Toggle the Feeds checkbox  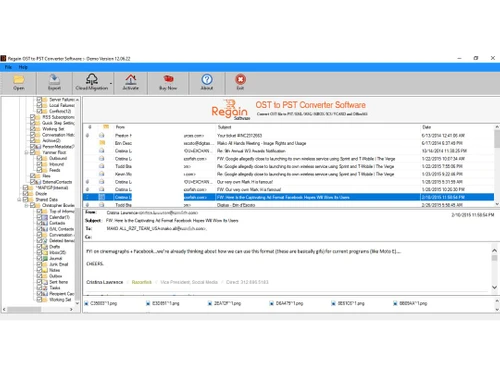[39, 170]
